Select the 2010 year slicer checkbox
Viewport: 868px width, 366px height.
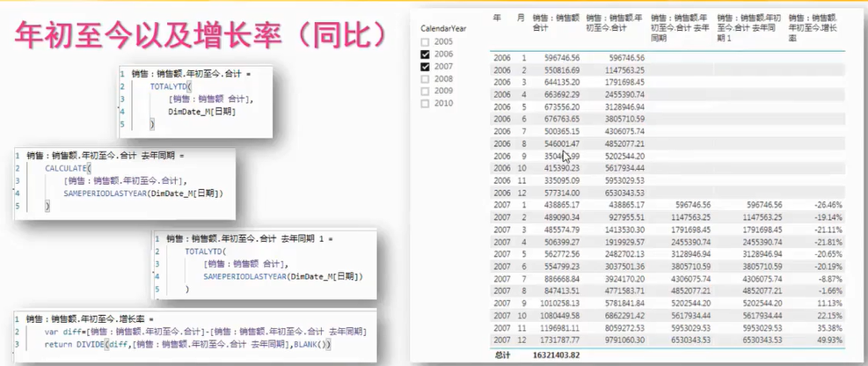(425, 104)
